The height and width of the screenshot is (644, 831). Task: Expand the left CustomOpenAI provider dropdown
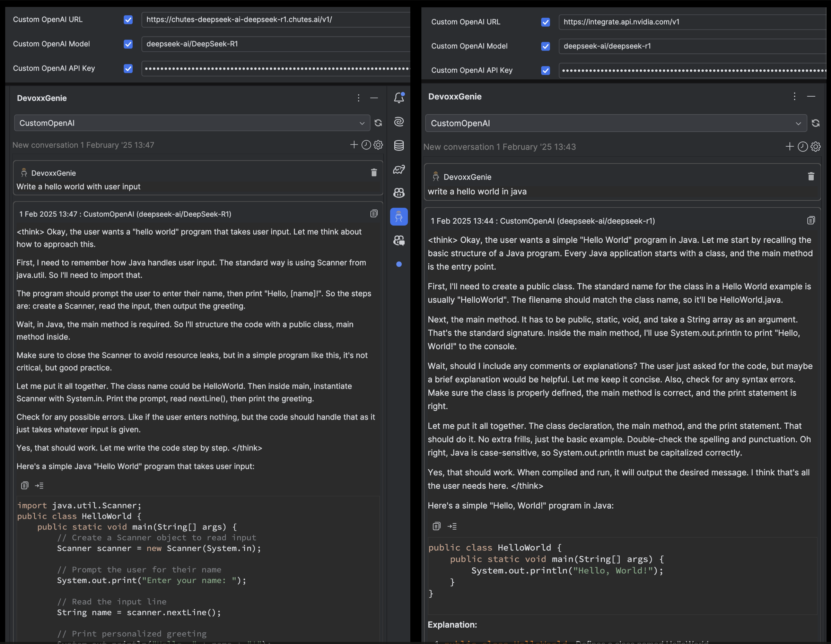coord(192,123)
